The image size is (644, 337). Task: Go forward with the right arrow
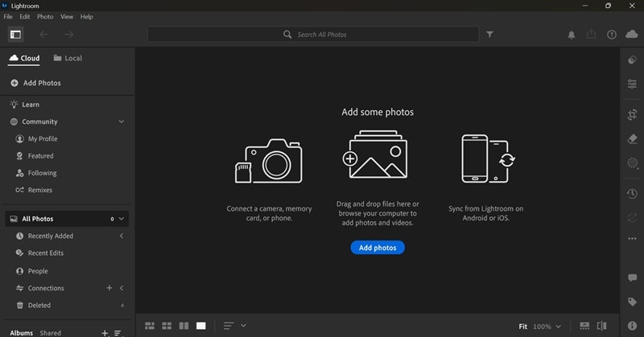[x=68, y=35]
